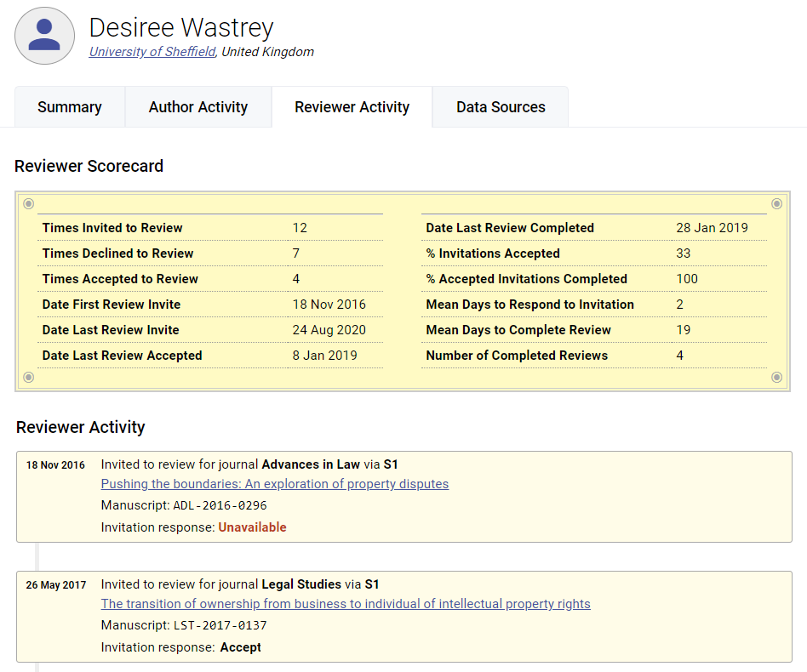
Task: Open the 'Pushing the boundaries' manuscript link
Action: click(x=274, y=484)
